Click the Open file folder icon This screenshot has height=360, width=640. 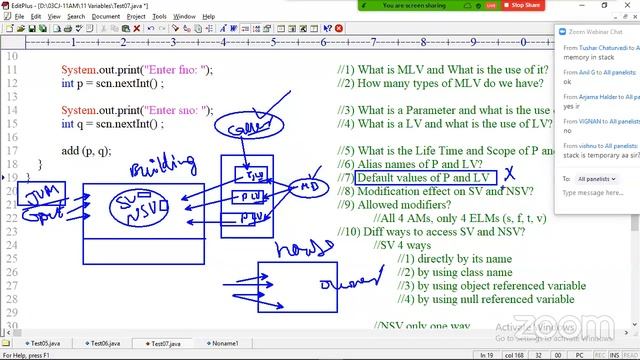20,29
